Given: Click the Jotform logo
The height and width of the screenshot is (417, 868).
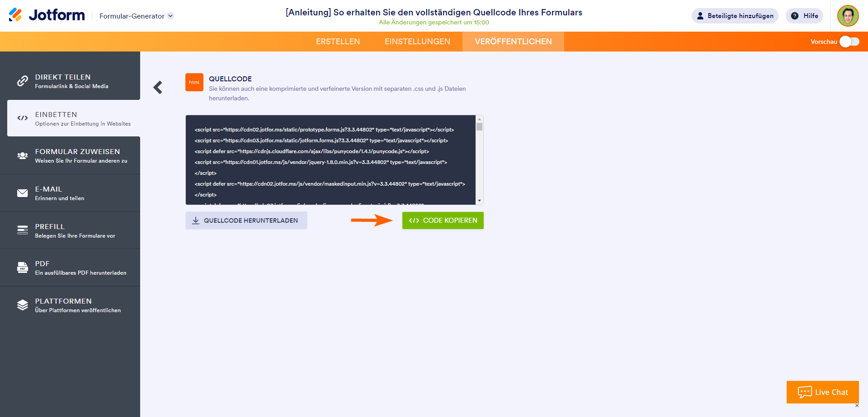Looking at the screenshot, I should tap(47, 15).
